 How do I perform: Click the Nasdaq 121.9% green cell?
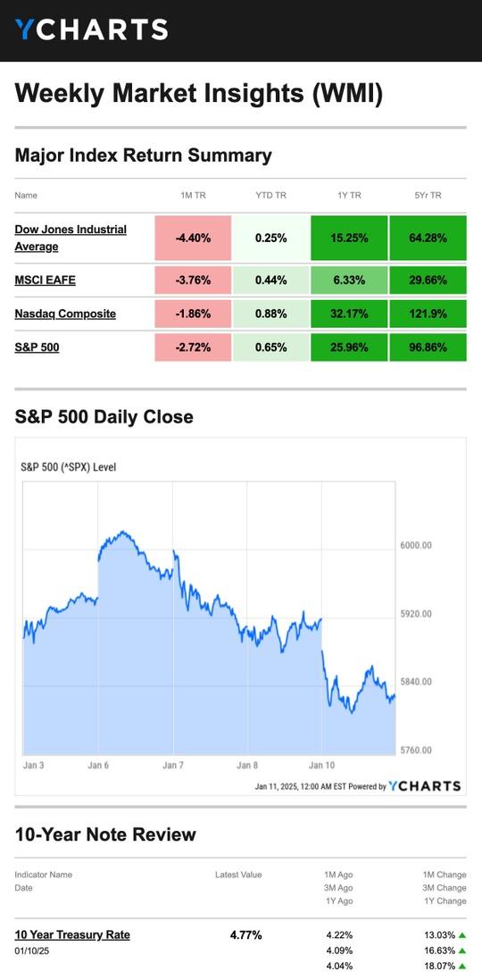(428, 314)
